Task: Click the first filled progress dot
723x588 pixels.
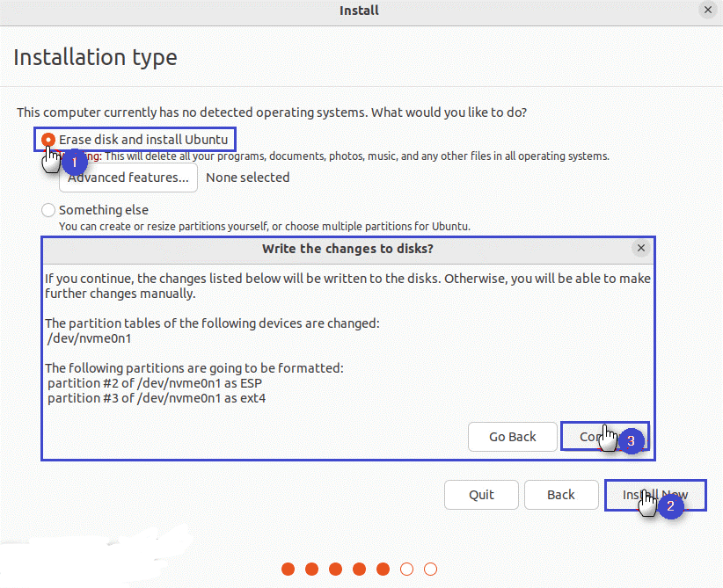Action: tap(288, 569)
